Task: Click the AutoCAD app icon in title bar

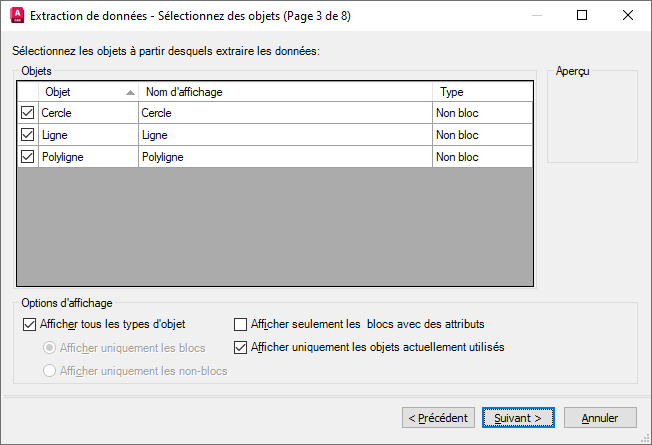Action: 15,16
